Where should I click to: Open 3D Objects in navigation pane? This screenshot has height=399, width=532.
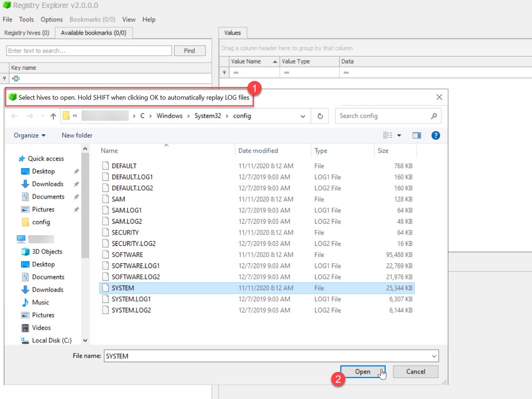pyautogui.click(x=47, y=252)
